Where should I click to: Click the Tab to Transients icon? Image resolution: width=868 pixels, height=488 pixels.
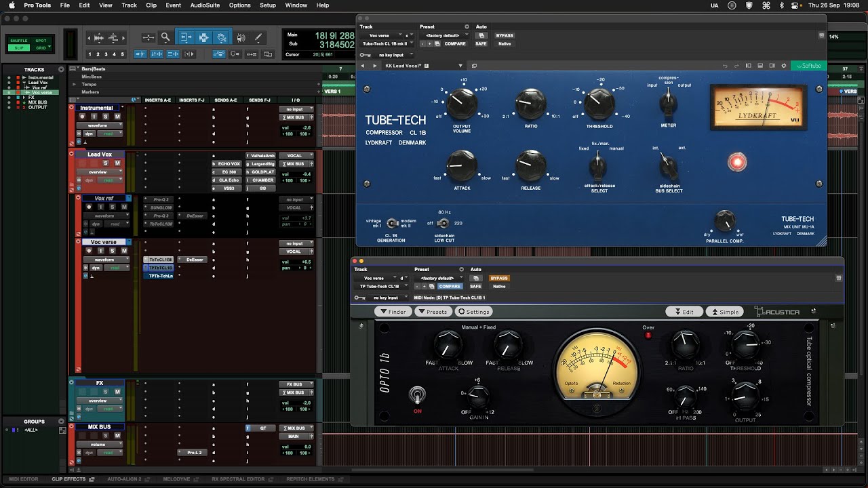coord(140,54)
